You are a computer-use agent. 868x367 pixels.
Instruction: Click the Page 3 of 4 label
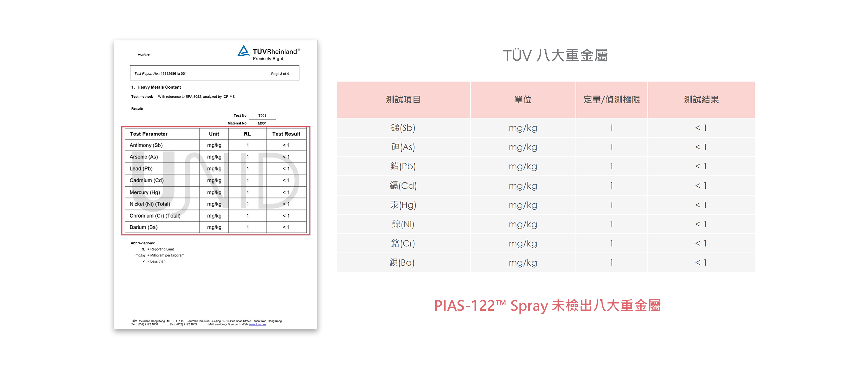tap(280, 74)
